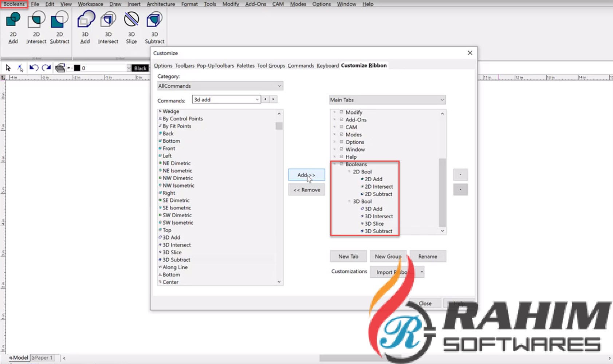Toggle the CAM tab checkbox in tree
613x364 pixels.
341,127
